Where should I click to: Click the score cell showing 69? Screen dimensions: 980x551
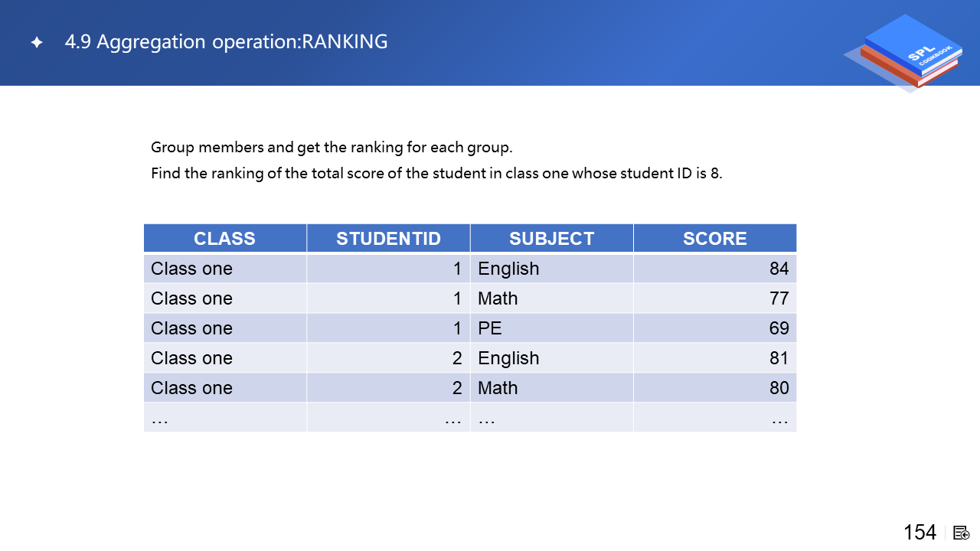point(779,328)
